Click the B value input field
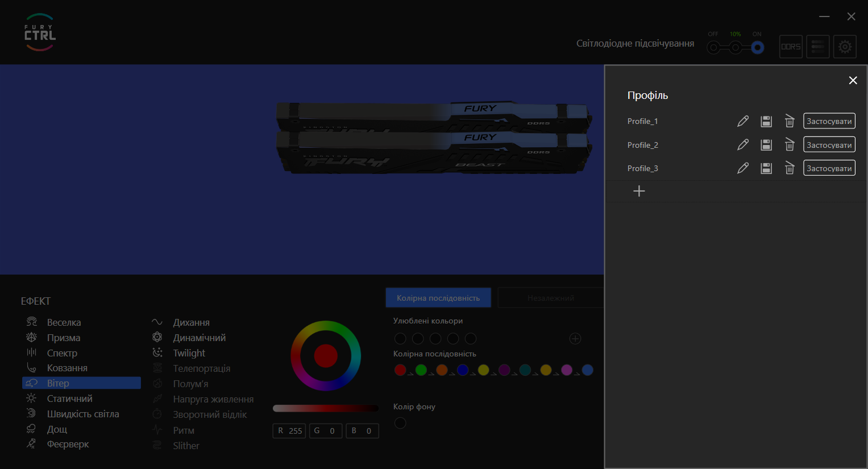The height and width of the screenshot is (469, 868). 362,431
